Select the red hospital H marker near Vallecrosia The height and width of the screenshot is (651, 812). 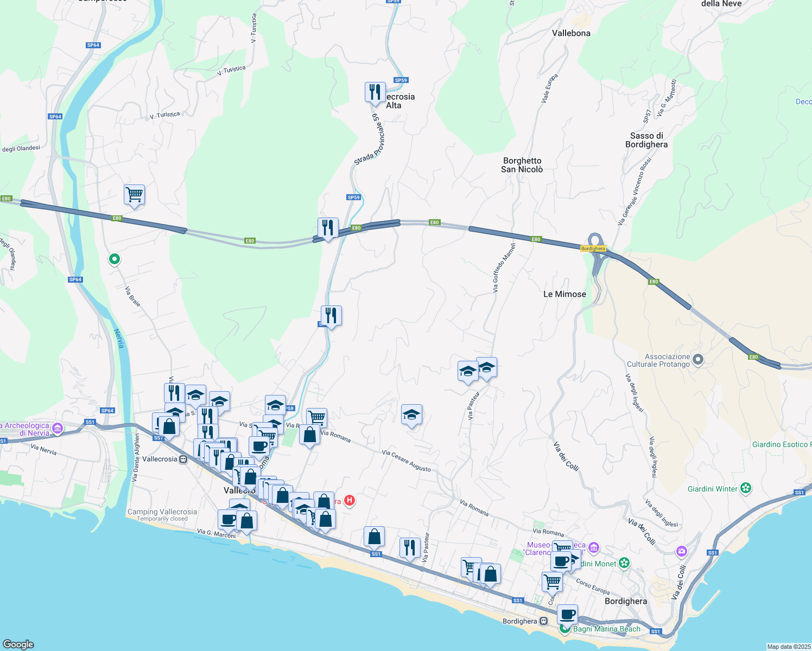(349, 500)
